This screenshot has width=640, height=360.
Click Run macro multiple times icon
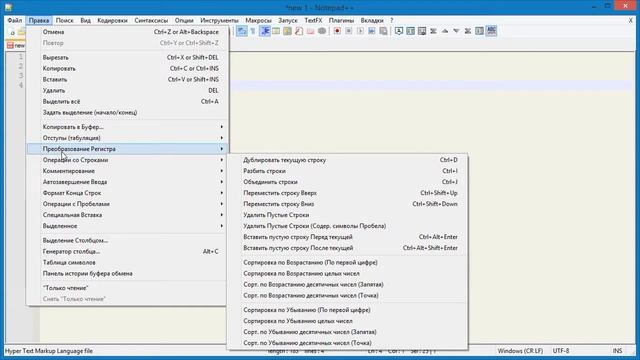[371, 31]
